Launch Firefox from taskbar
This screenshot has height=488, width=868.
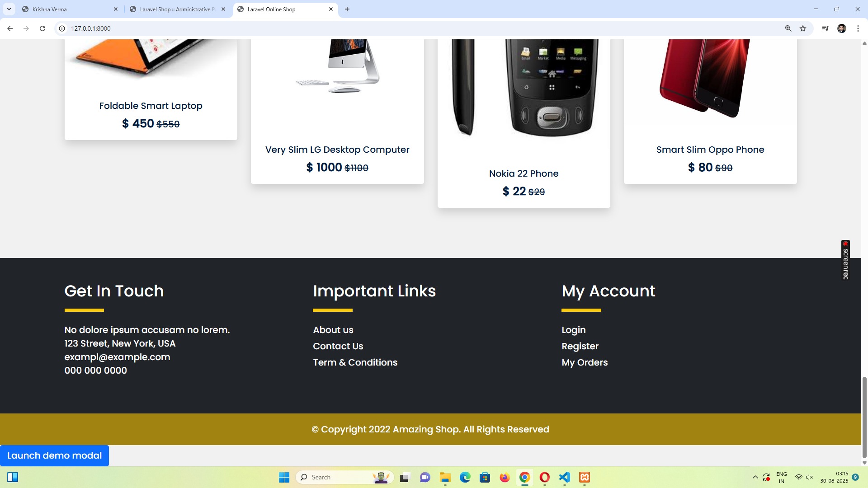click(x=505, y=477)
